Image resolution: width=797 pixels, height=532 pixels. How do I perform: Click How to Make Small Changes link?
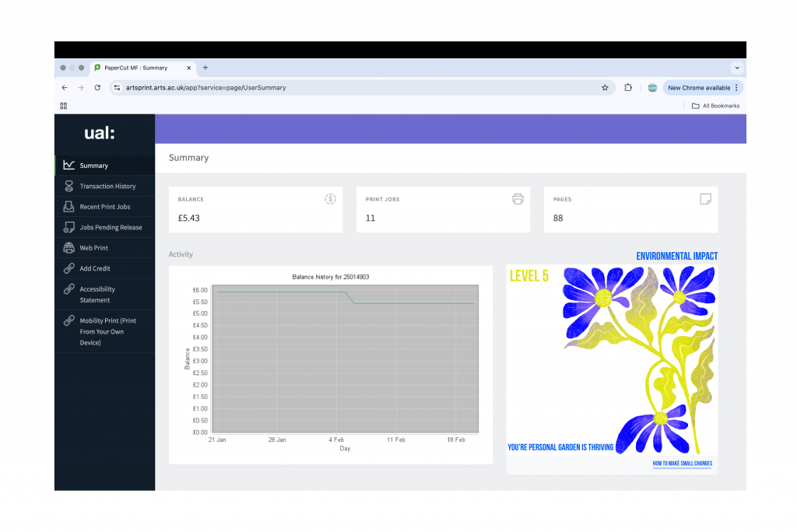click(x=682, y=464)
